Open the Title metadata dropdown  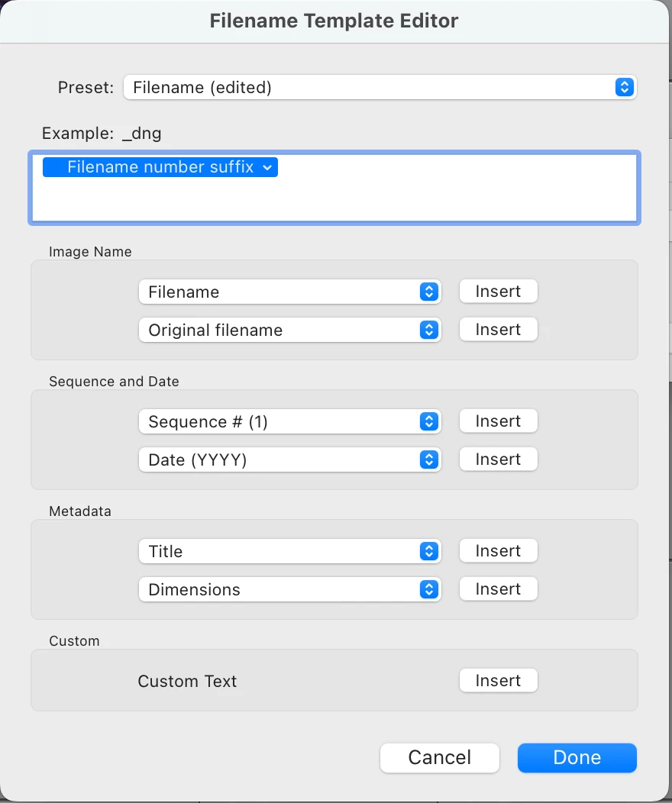tap(289, 551)
